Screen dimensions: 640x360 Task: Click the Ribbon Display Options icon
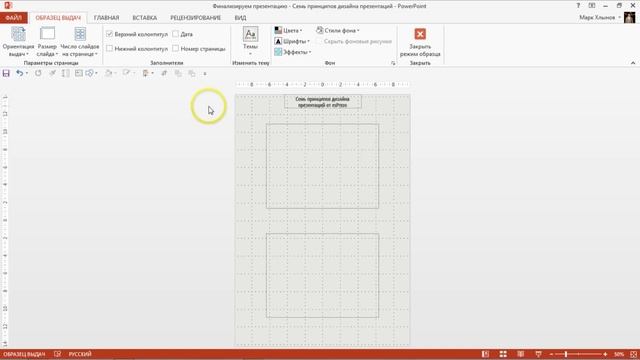tap(592, 6)
